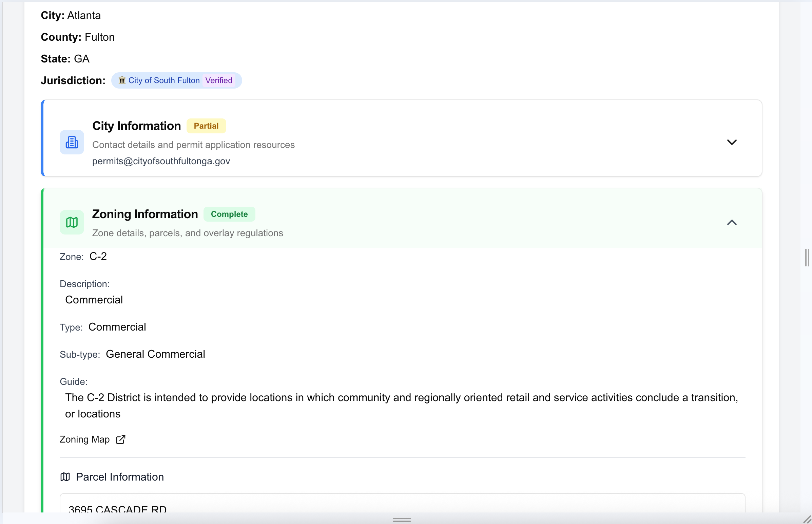
Task: Click the government building icon beside City of South Fulton
Action: [122, 80]
